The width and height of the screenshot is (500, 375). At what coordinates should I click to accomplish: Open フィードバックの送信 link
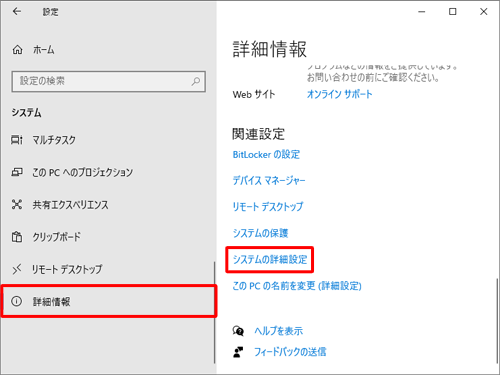[290, 352]
